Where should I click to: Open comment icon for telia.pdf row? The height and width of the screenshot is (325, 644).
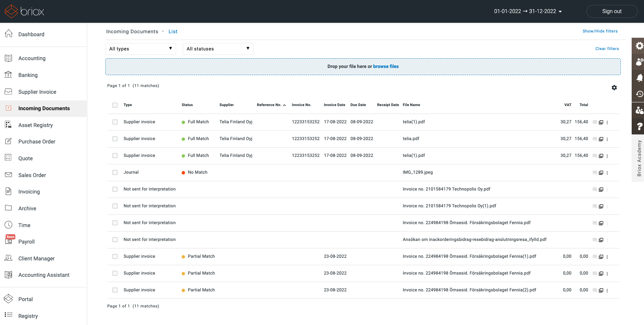coord(595,139)
